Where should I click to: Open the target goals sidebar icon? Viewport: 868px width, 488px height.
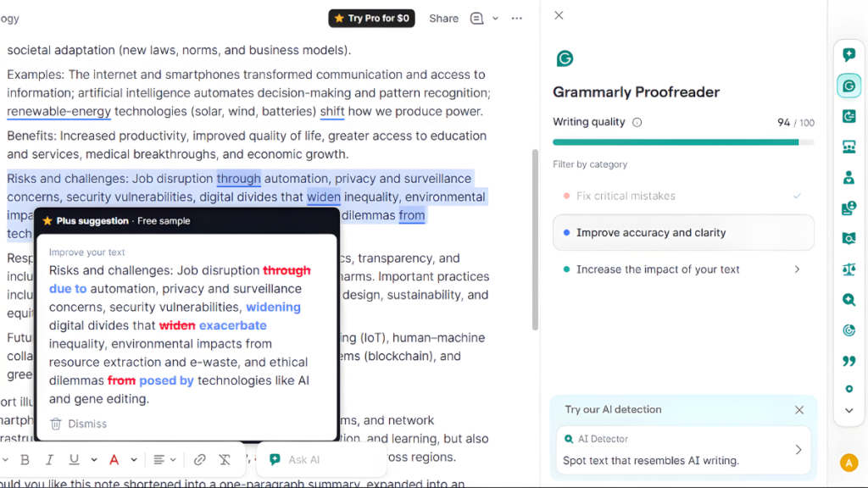(x=849, y=330)
